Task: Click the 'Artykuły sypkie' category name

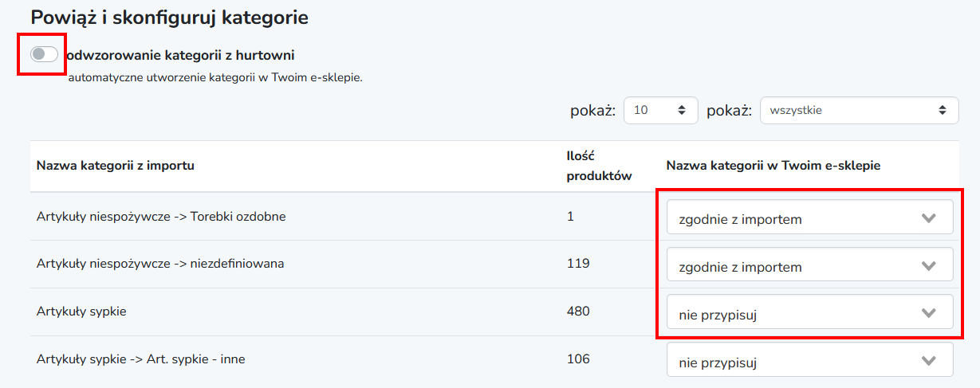Action: (81, 312)
